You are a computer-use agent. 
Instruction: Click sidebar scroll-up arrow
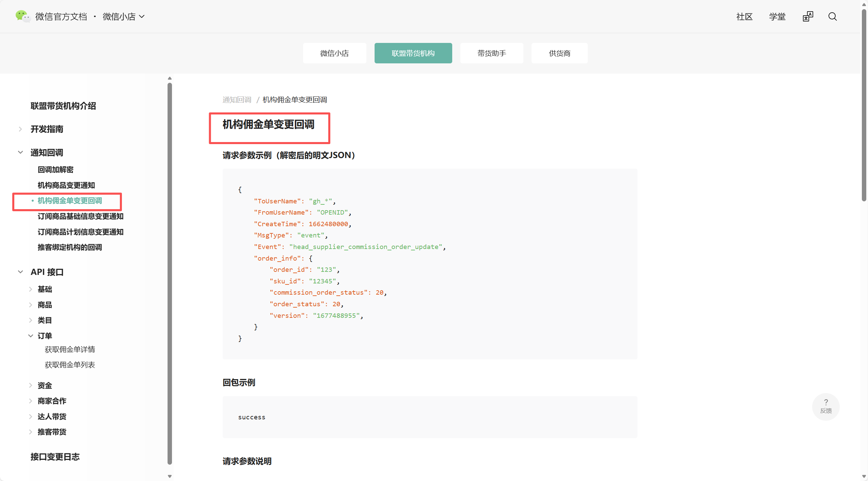(170, 78)
